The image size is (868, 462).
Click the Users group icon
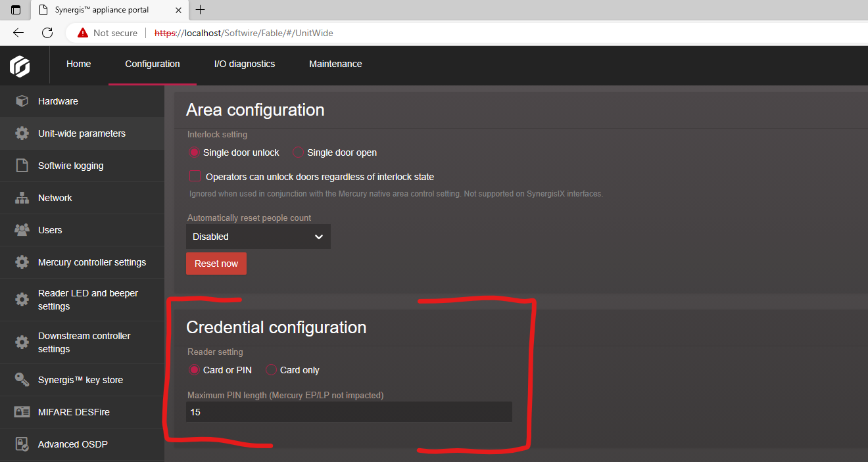22,230
